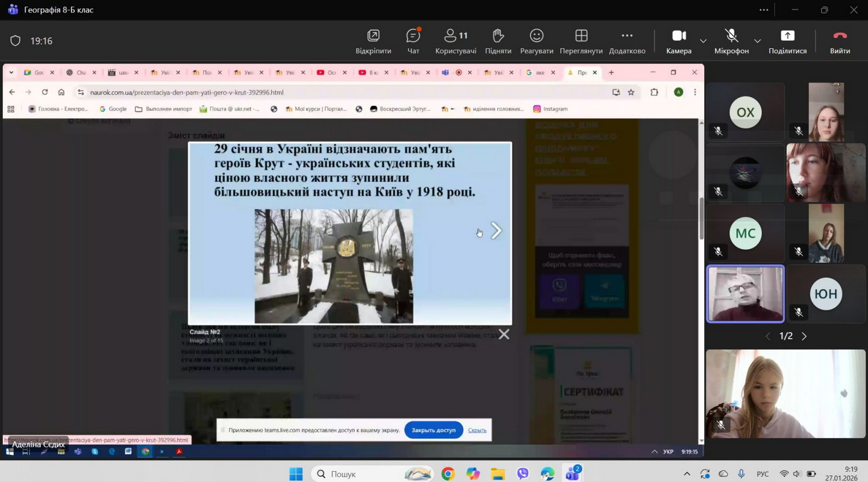Image resolution: width=868 pixels, height=482 pixels.
Task: Click the Windows Start button
Action: [x=296, y=474]
